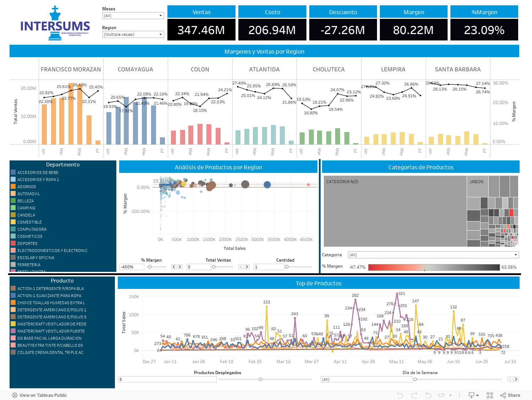Click the % Margen input showing -400%
This screenshot has height=400, width=532.
(x=132, y=267)
